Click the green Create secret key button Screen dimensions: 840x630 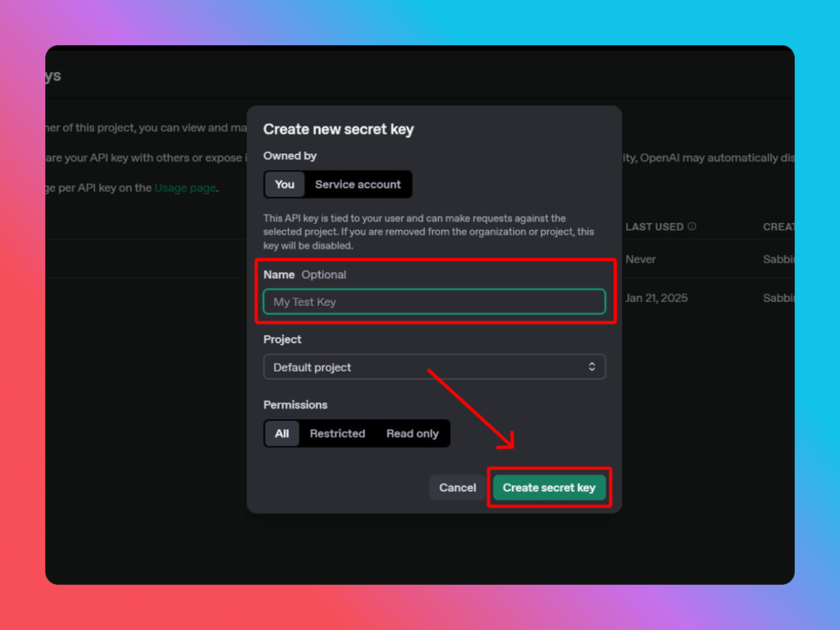(549, 488)
